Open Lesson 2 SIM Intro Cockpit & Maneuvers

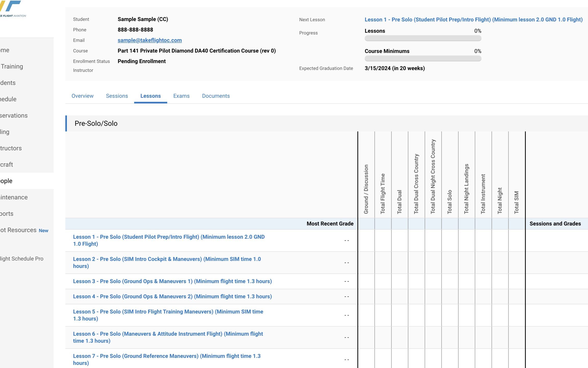pos(167,262)
